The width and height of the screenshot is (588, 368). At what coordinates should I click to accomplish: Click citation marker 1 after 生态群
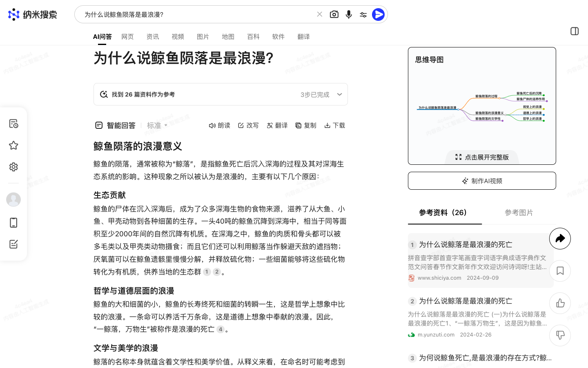(x=207, y=272)
